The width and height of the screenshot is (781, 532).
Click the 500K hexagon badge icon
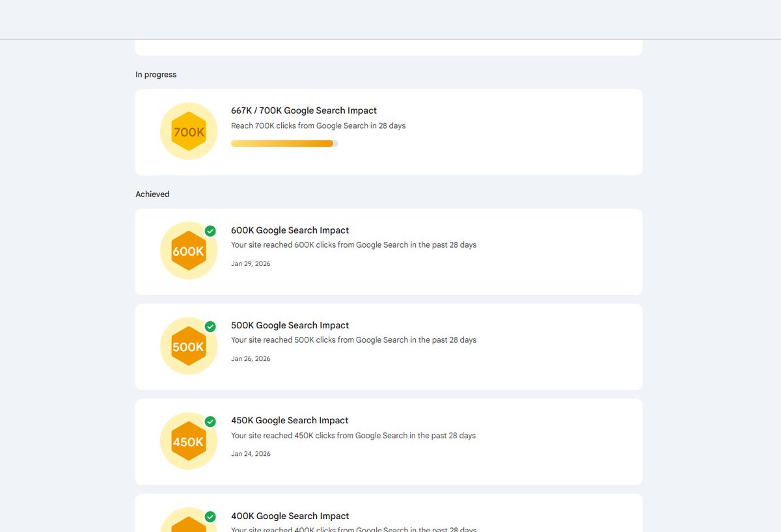click(189, 346)
